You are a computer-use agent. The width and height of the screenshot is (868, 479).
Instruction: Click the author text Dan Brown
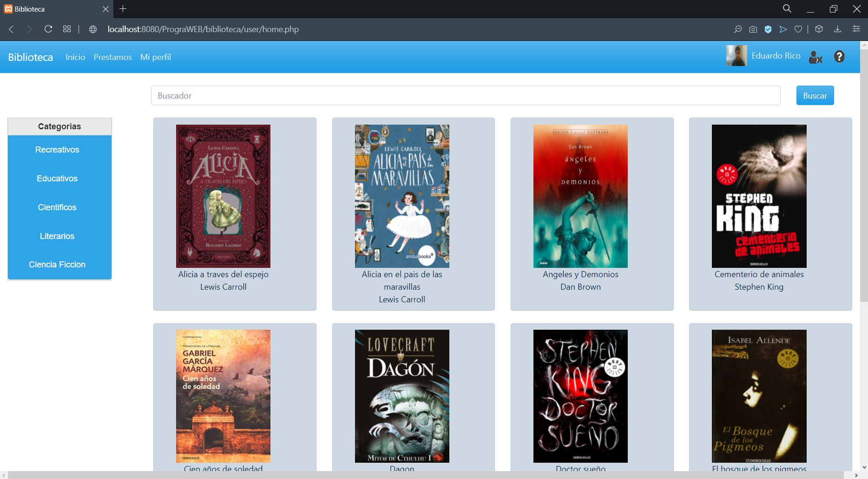[580, 287]
